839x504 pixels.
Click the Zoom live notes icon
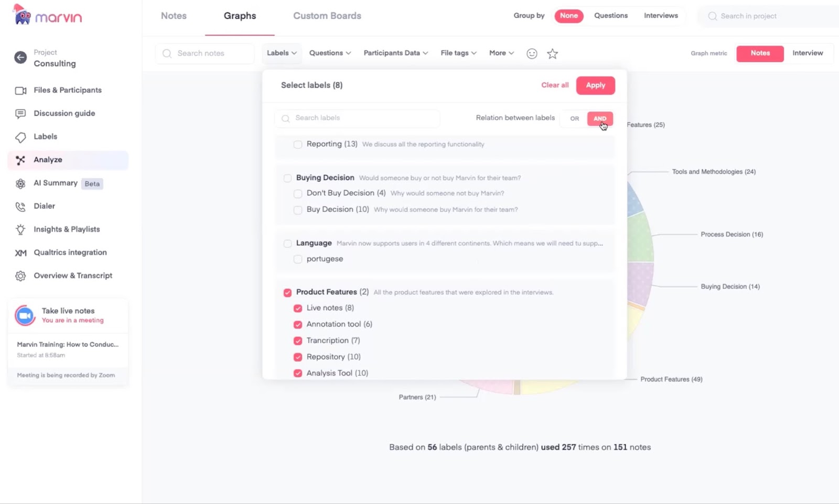point(25,315)
